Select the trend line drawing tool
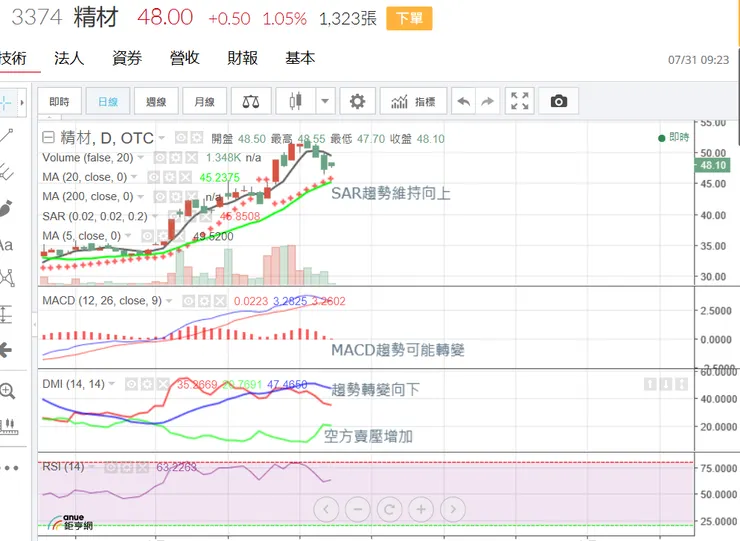Image resolution: width=740 pixels, height=541 pixels. (x=6, y=136)
